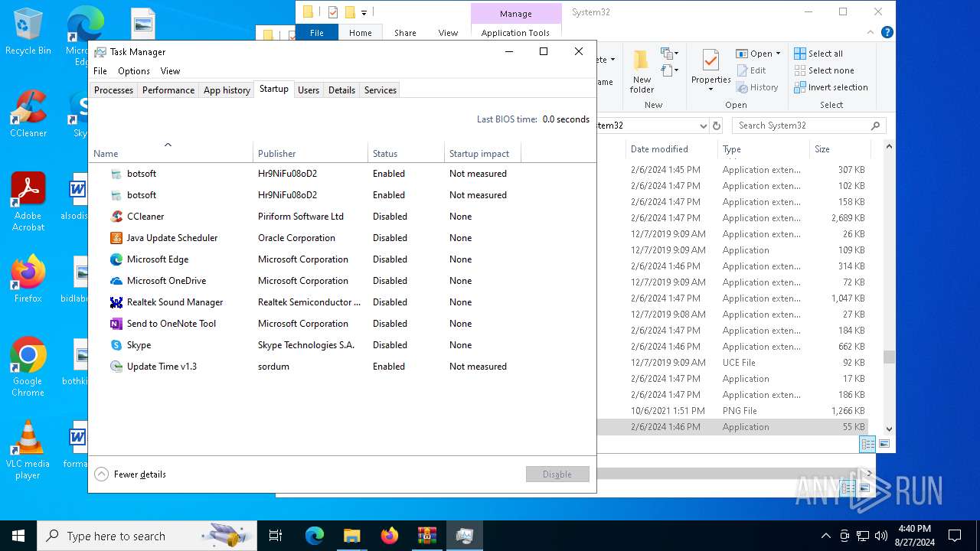Switch to Processes tab
Screen dimensions: 980x551
pyautogui.click(x=113, y=90)
